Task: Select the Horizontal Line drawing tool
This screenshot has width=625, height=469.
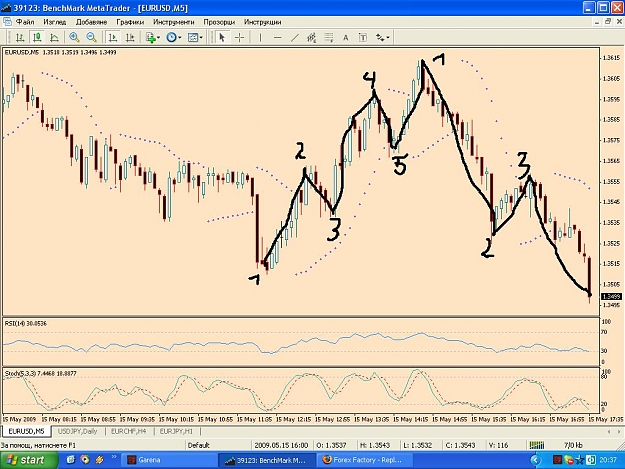Action: tap(278, 37)
